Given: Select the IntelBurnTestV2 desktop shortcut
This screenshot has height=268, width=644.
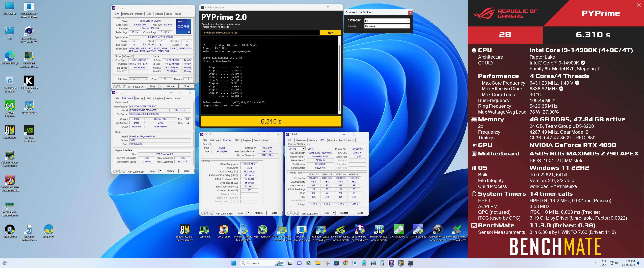Looking at the screenshot, I should point(321,233).
